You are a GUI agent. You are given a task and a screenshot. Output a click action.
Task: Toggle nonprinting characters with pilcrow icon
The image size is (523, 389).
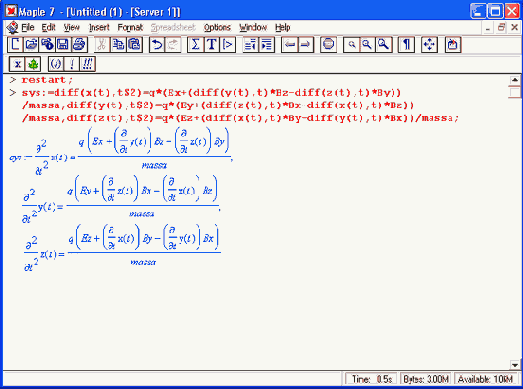point(407,45)
